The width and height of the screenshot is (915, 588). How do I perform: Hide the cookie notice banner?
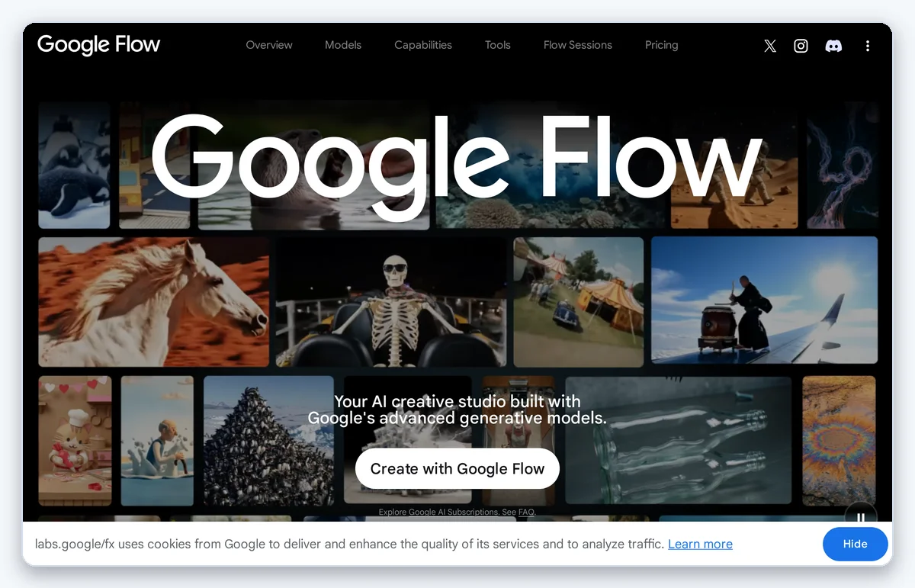[x=856, y=544]
